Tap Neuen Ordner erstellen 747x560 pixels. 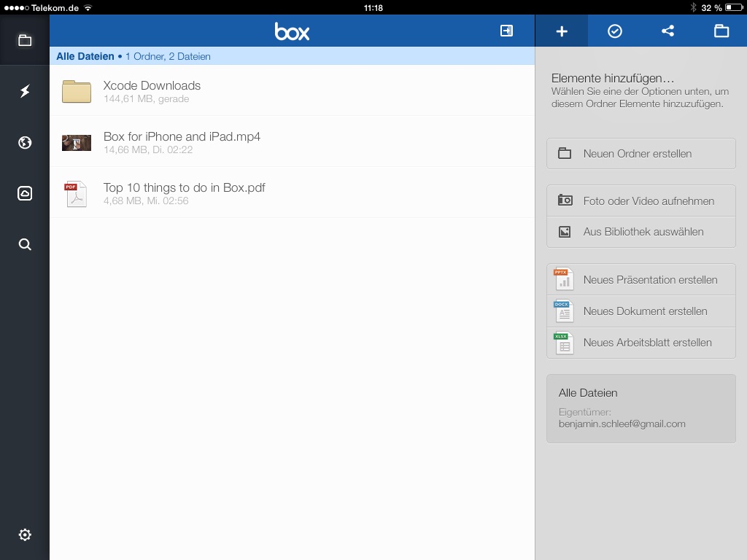coord(640,154)
